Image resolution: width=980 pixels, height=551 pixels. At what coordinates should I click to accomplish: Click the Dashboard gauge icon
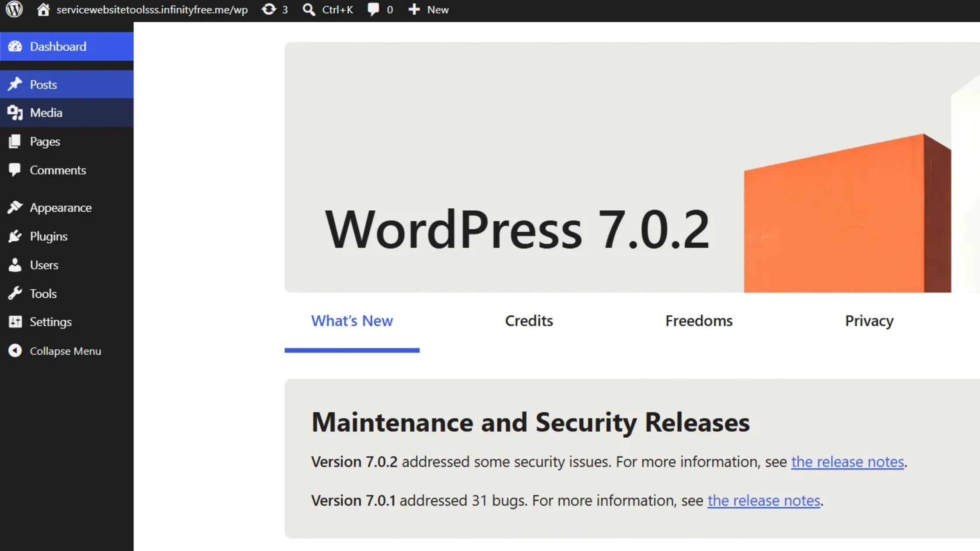[x=15, y=46]
